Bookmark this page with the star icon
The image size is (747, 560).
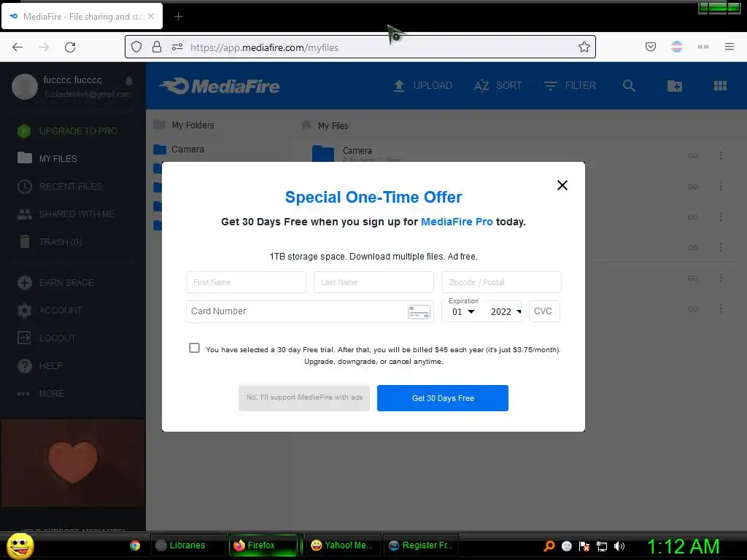[x=584, y=47]
